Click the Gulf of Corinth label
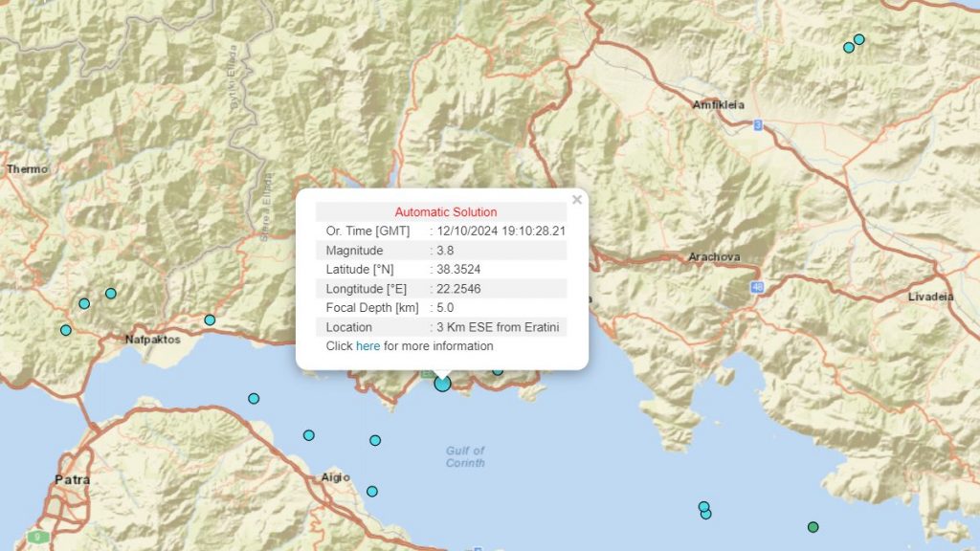The image size is (980, 551). point(465,456)
